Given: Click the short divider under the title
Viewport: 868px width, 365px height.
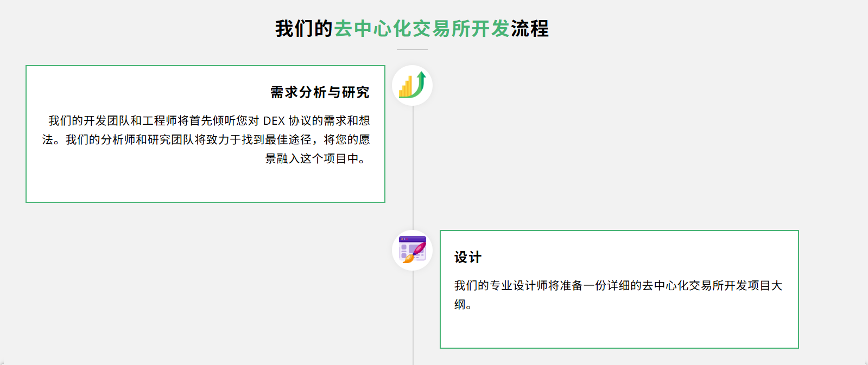Looking at the screenshot, I should tap(412, 49).
